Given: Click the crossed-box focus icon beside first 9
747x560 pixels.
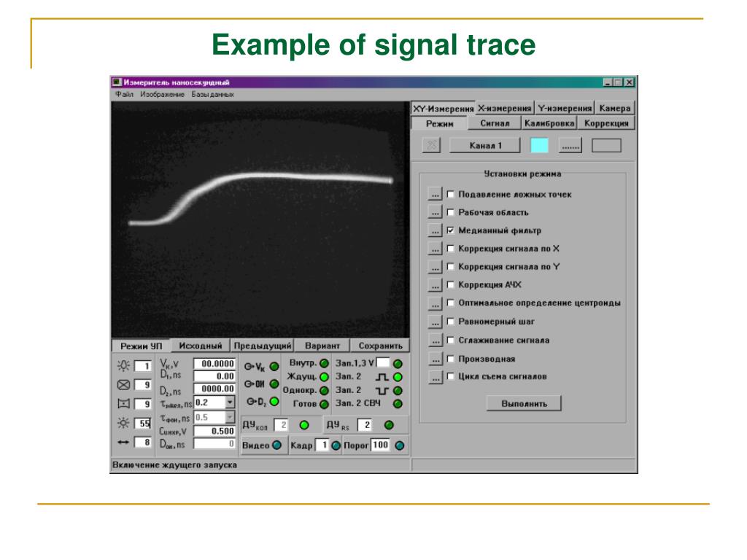Looking at the screenshot, I should pyautogui.click(x=123, y=385).
